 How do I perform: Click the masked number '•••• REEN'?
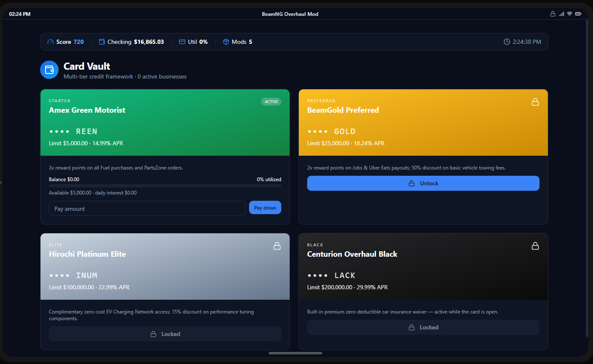click(74, 131)
